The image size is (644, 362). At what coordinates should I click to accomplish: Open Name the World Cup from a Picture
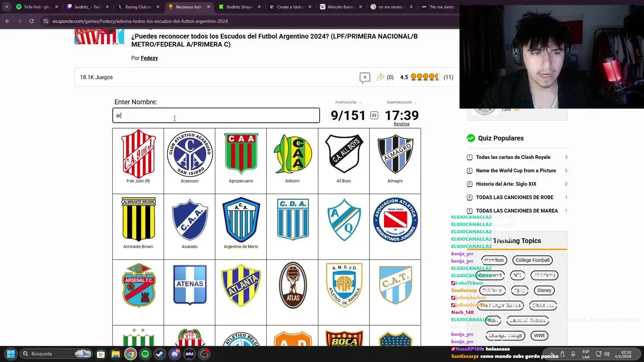pos(516,170)
